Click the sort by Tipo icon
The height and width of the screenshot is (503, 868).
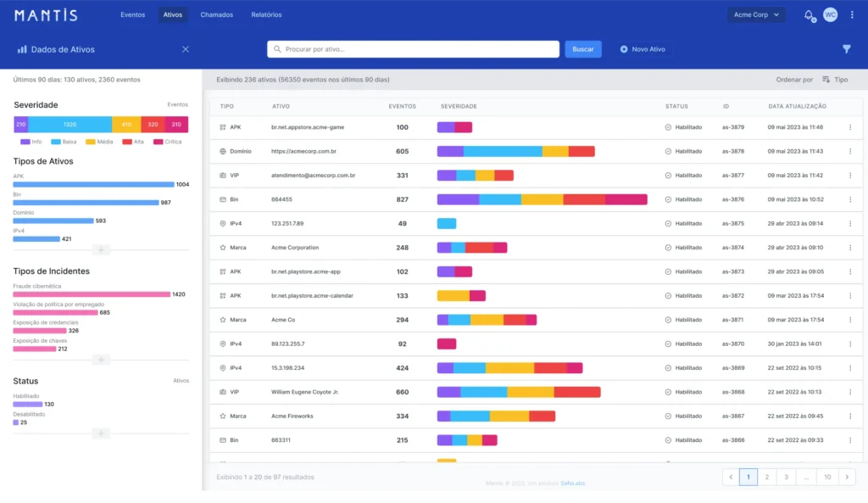pos(826,79)
